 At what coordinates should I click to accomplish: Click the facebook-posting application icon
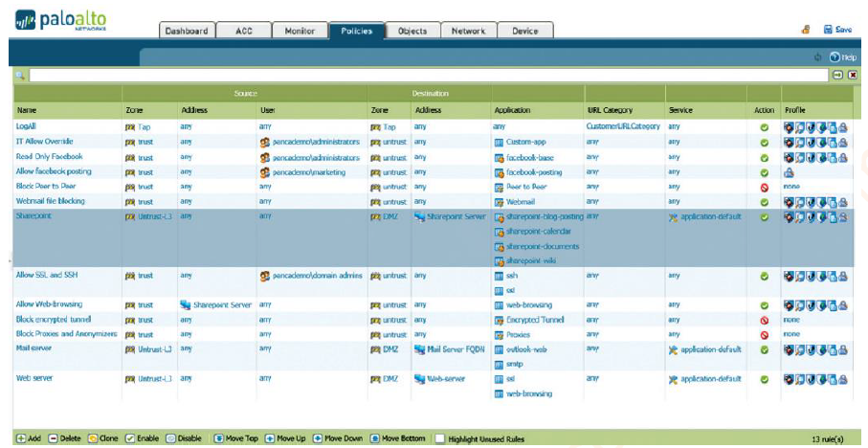click(499, 172)
